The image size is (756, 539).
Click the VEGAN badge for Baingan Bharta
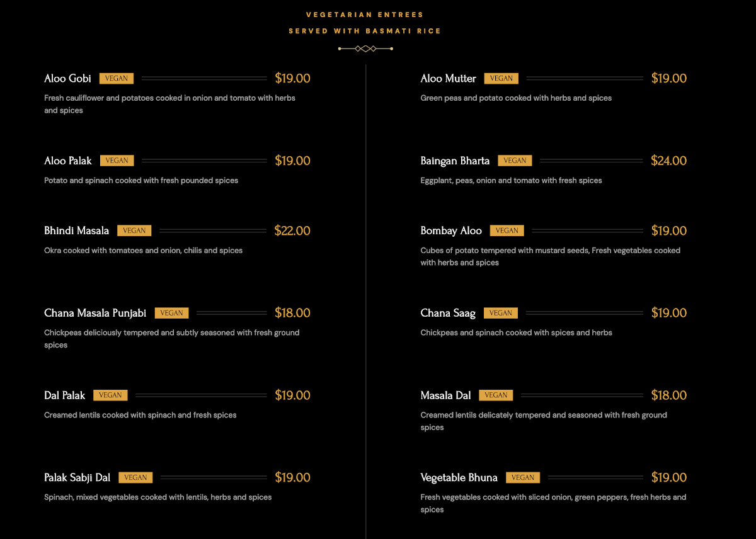[515, 161]
